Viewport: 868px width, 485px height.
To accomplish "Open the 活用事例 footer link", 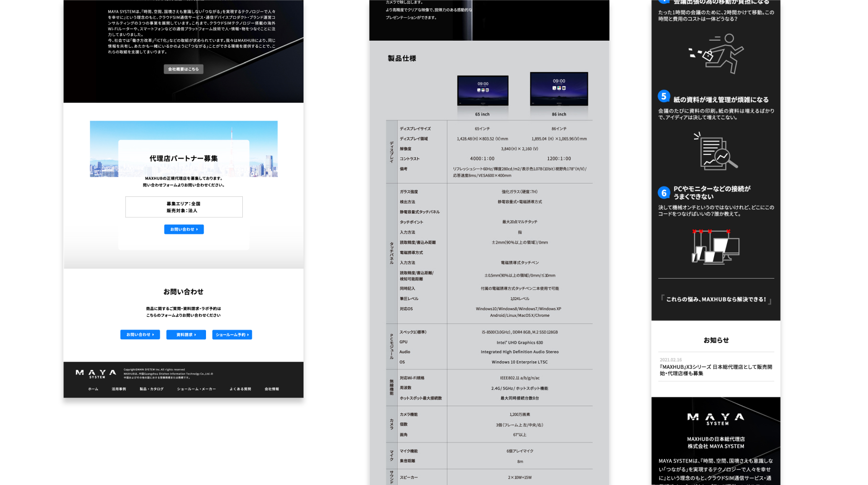I will point(119,389).
